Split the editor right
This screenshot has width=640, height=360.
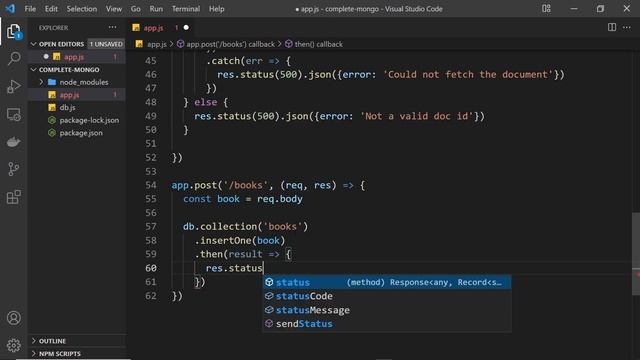(612, 27)
